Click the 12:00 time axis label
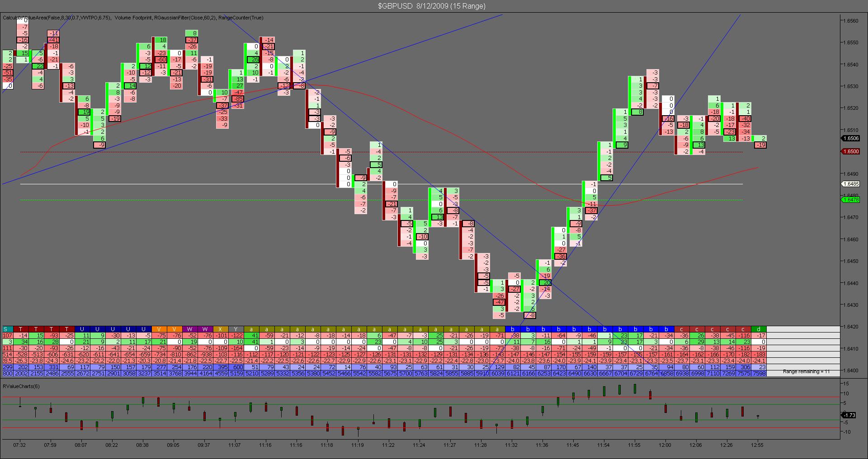The image size is (868, 459). 665,445
